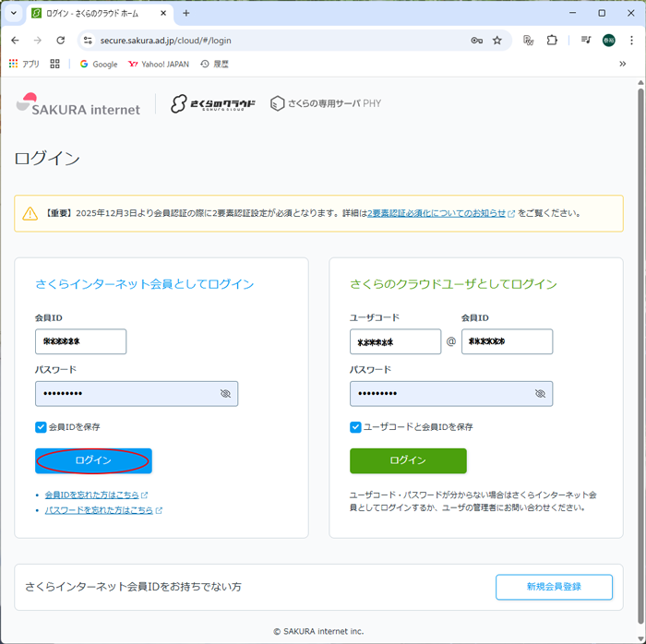
Task: Bookmark this page with star icon
Action: pyautogui.click(x=497, y=41)
